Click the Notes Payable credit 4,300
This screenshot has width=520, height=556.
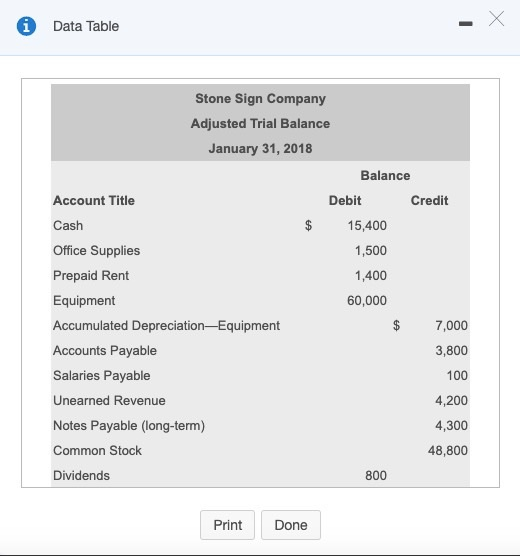[x=452, y=426]
